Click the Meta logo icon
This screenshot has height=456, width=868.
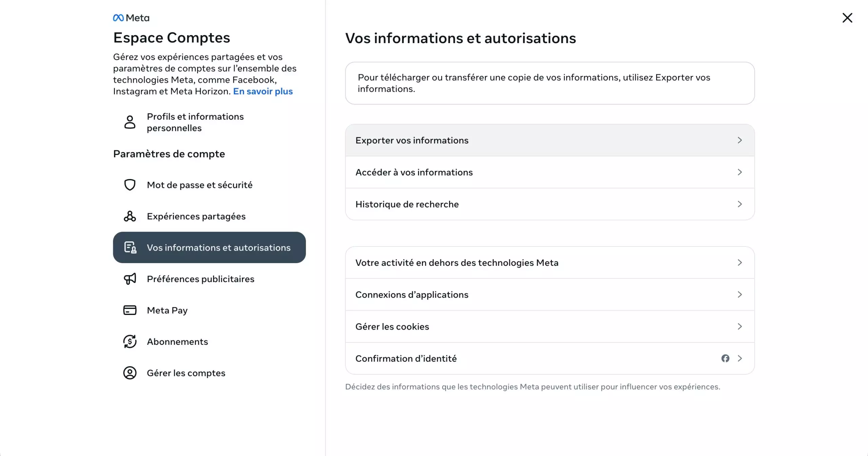coord(118,18)
